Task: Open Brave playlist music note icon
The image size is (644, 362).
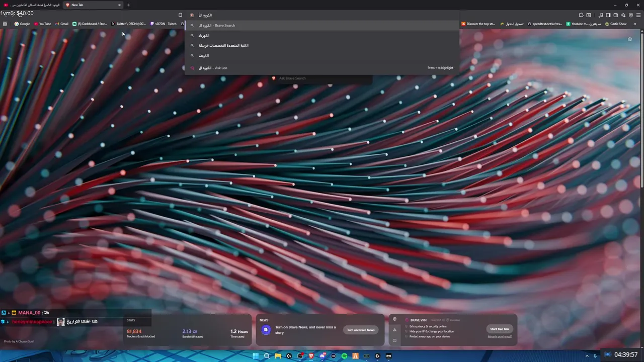Action: (x=601, y=15)
